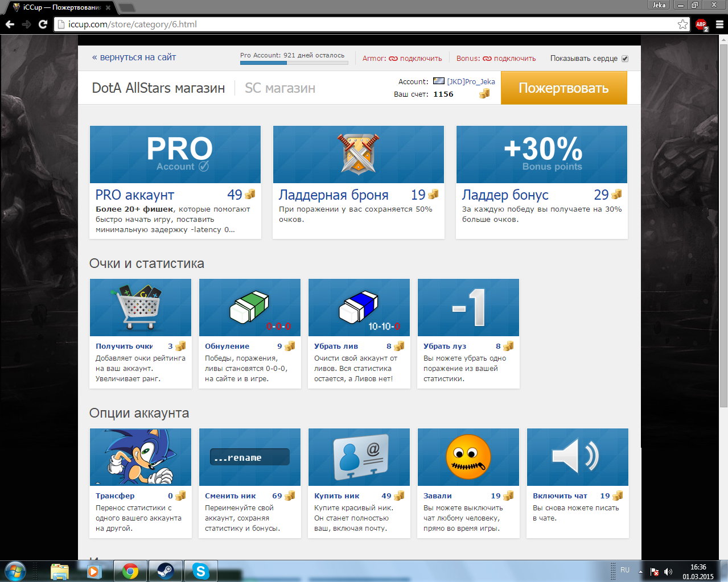728x582 pixels.
Task: Open the PRO аккаунт title link
Action: (x=135, y=195)
